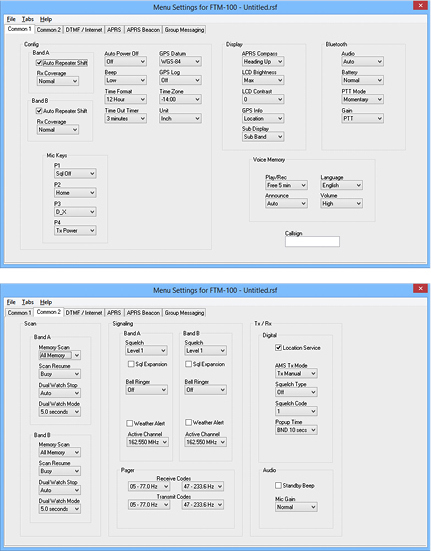Uncheck Band A Auto Repeater Shift
This screenshot has height=551, width=431.
(x=39, y=63)
